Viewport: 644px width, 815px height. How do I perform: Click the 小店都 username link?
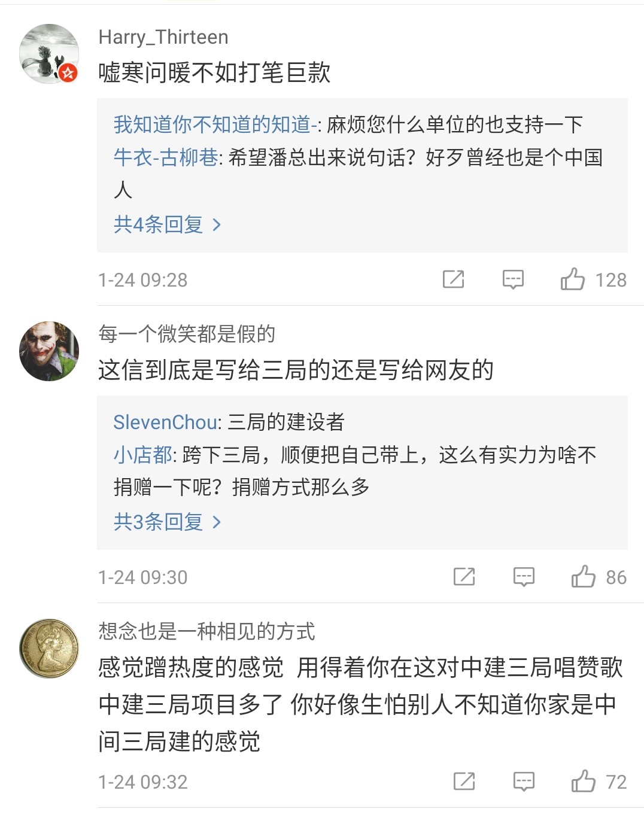pyautogui.click(x=141, y=455)
